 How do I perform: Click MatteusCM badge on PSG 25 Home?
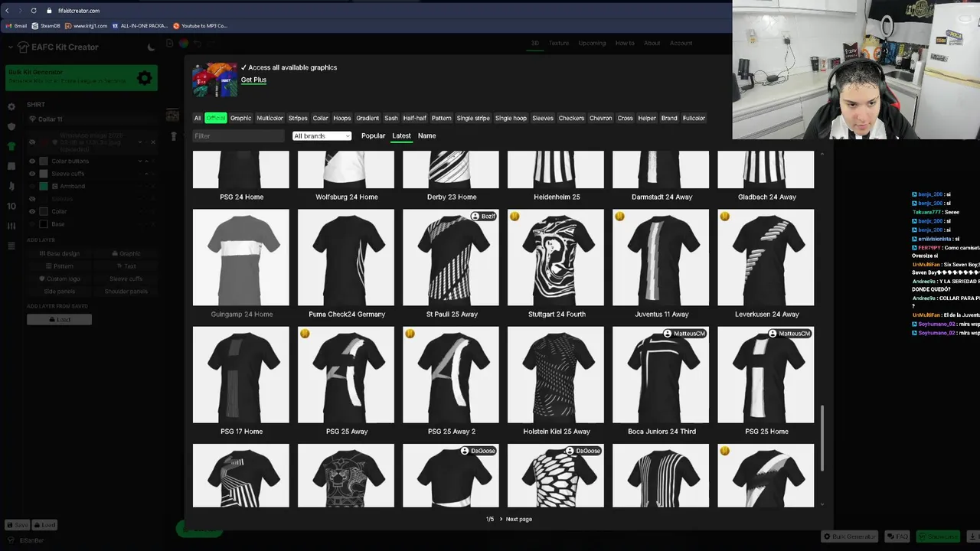[789, 334]
